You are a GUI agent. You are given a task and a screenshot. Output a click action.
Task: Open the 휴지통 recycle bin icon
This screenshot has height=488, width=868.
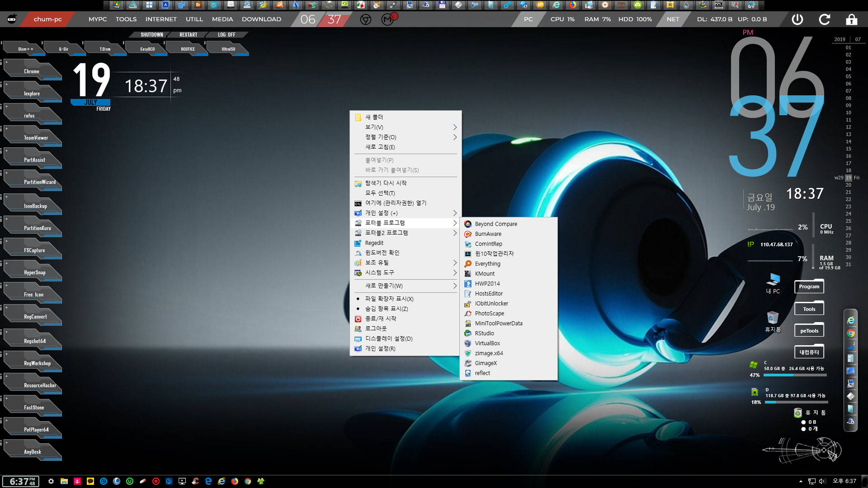pyautogui.click(x=773, y=322)
